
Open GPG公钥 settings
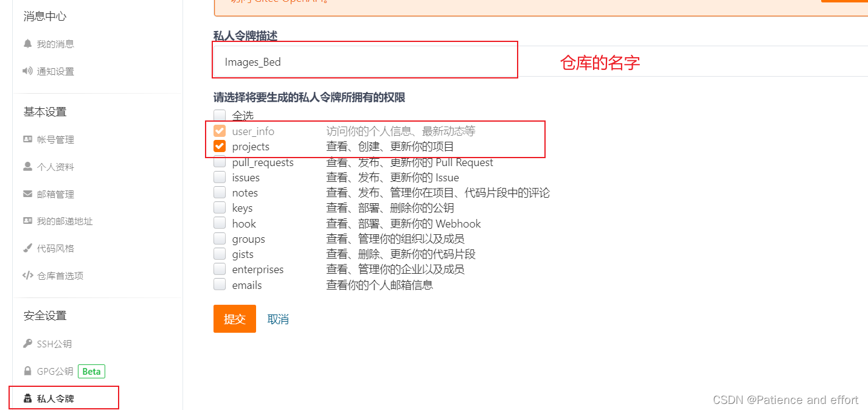pos(55,371)
